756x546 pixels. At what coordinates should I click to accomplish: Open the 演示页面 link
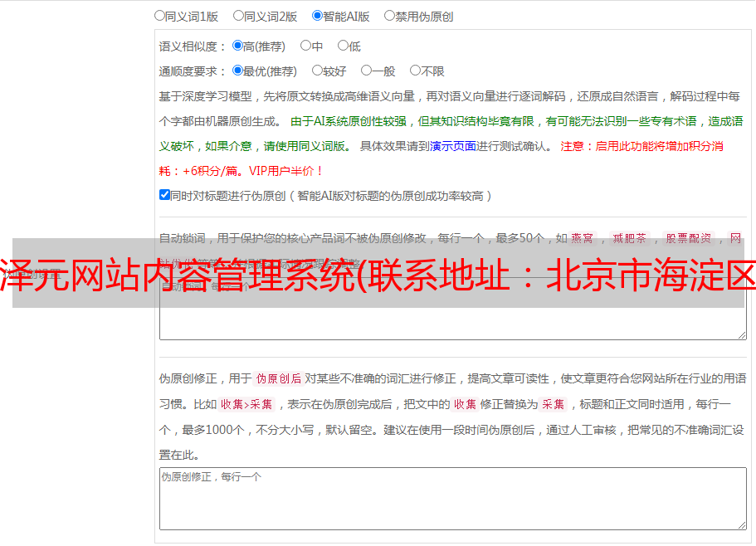[x=453, y=146]
